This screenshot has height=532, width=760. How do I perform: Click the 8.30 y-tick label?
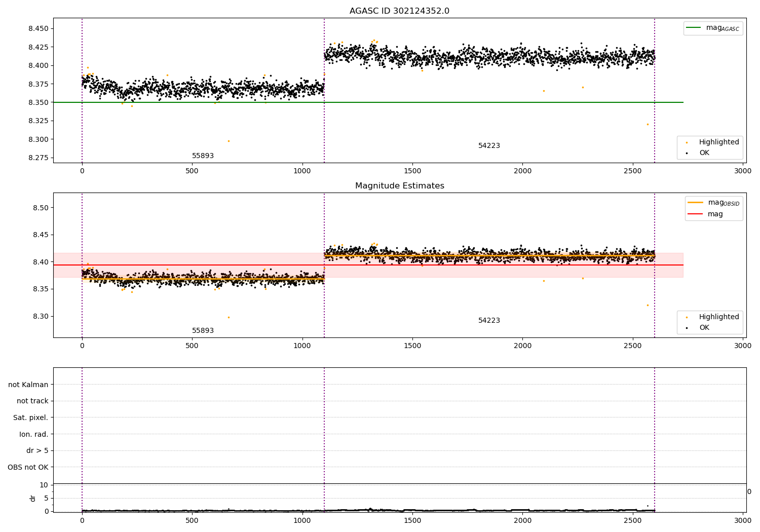click(x=41, y=317)
